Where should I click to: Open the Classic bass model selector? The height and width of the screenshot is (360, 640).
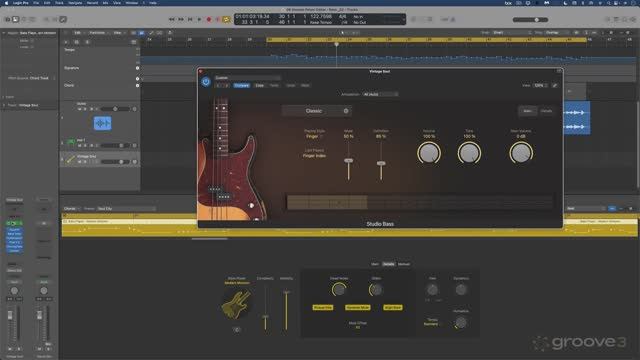(x=316, y=111)
